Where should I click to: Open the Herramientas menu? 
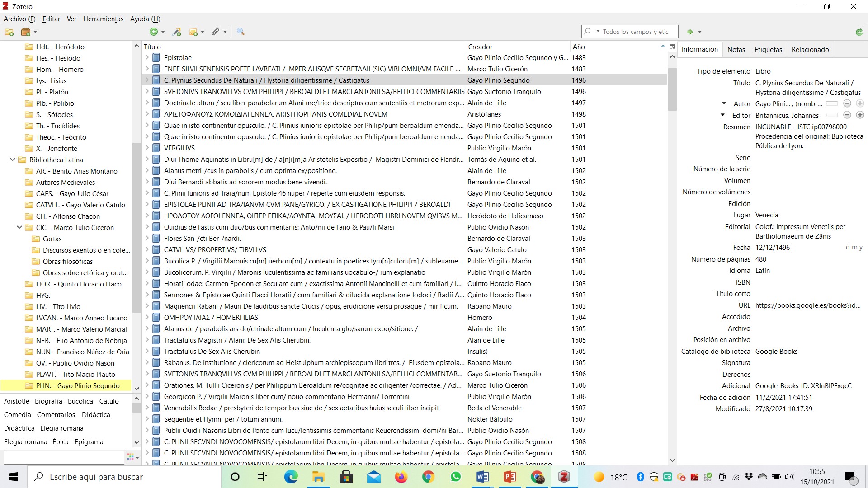pyautogui.click(x=103, y=19)
